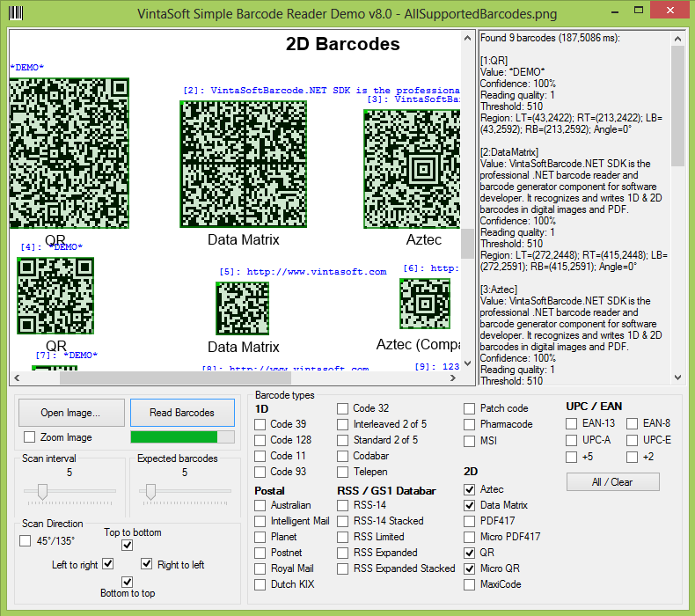This screenshot has height=616, width=695.
Task: Tick the UPC-E checkbox
Action: [x=632, y=440]
